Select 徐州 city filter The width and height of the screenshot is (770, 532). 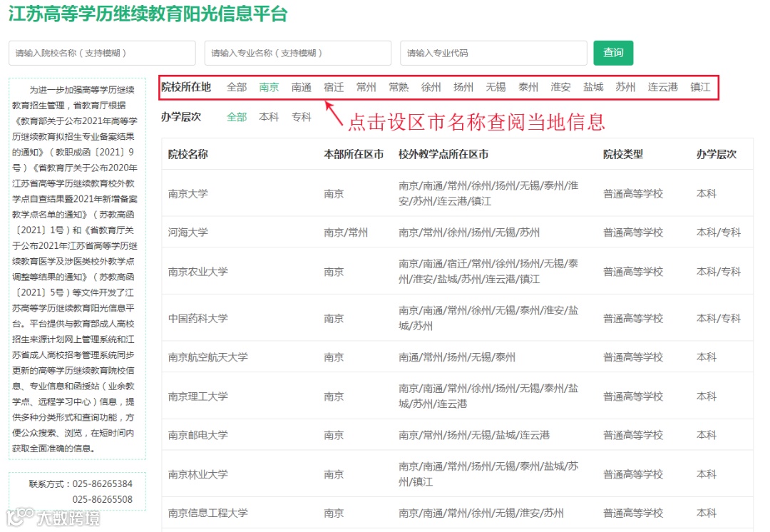point(431,88)
